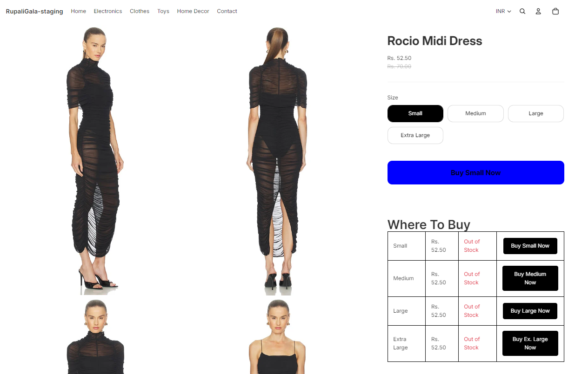Screen dimensions: 588x374
Task: Click Buy Medium Now in the table
Action: (530, 278)
